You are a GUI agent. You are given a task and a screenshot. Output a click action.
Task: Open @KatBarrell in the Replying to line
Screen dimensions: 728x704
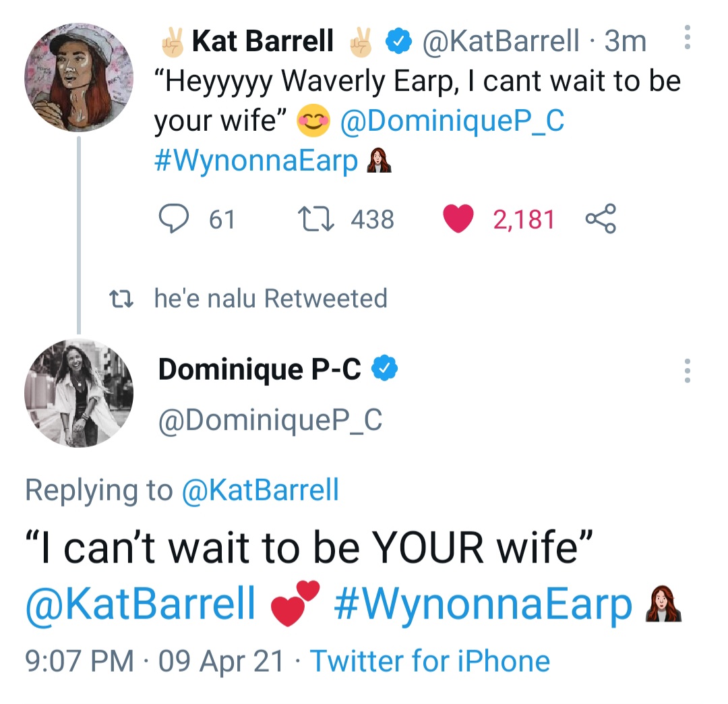(260, 490)
